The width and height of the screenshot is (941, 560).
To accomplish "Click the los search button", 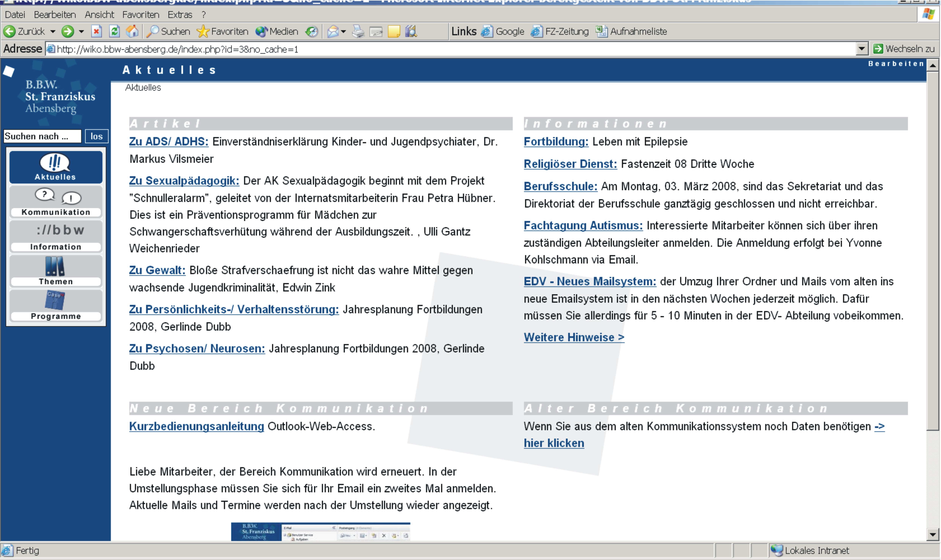I will tap(97, 136).
